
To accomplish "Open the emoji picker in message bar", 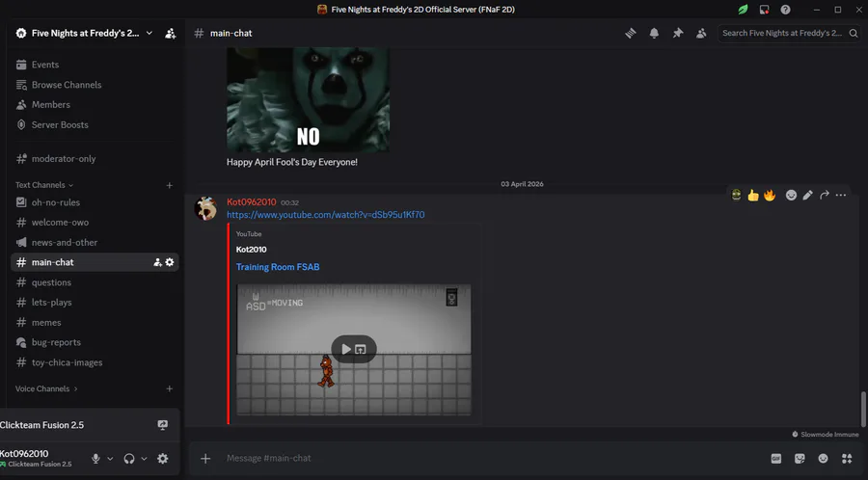I will [x=824, y=459].
